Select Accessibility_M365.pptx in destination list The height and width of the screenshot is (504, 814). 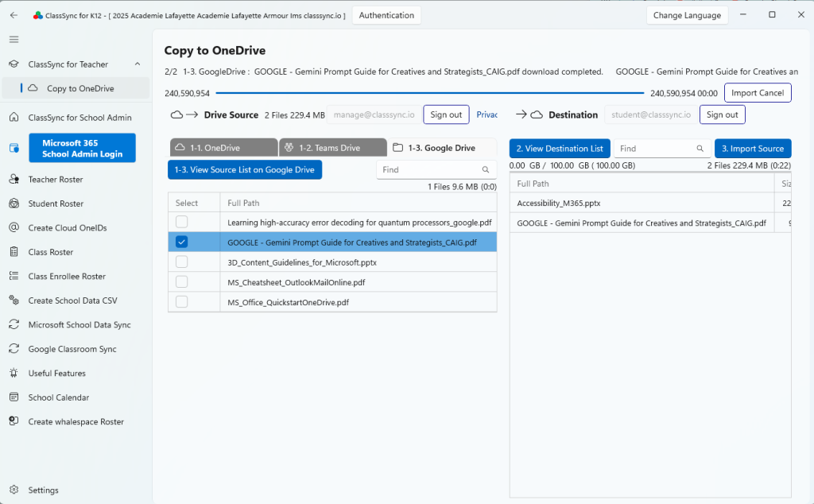650,203
